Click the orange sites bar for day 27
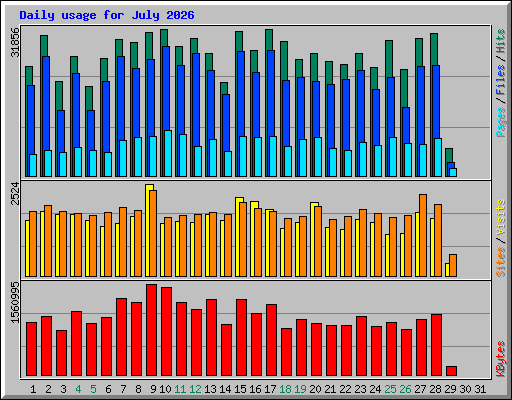Screen dimensions: 512x400 click(x=423, y=235)
